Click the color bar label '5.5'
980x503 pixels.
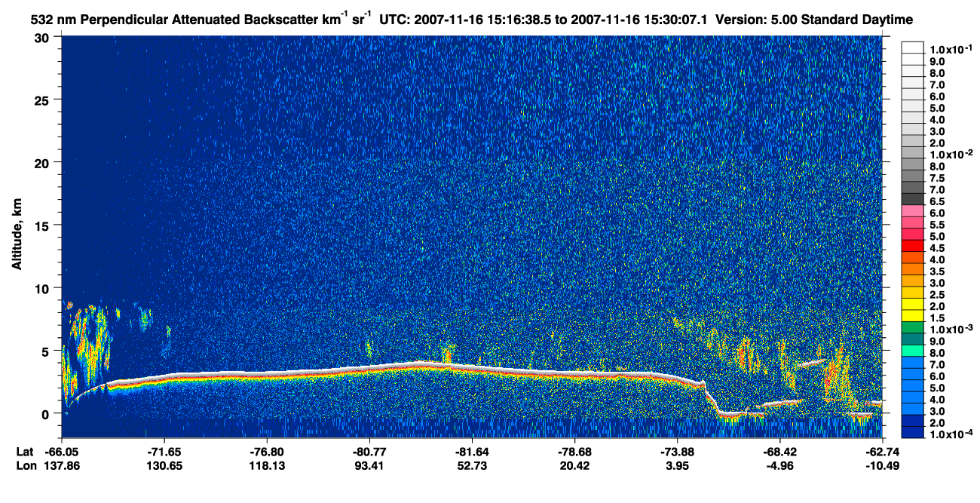click(x=937, y=225)
